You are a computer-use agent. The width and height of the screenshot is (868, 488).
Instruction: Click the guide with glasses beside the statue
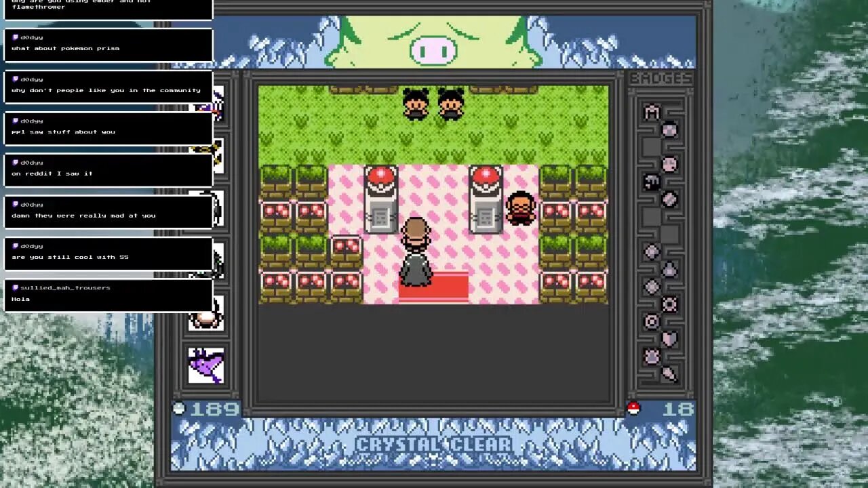point(521,208)
